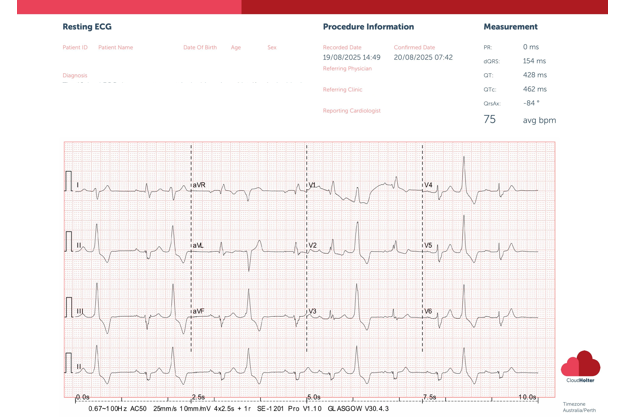Select the aVR lead label
The image size is (623, 417).
(x=199, y=185)
